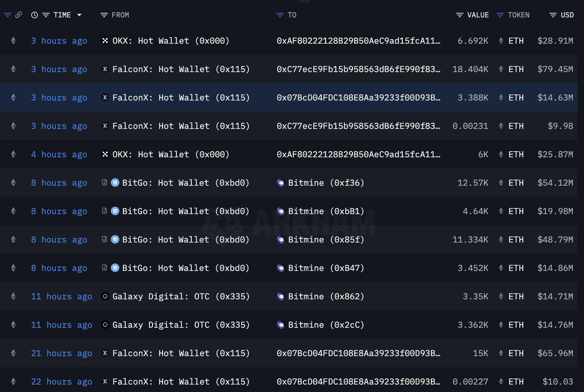Select address 0xAF80222128B29B50 in the 6.692K ETH row
Viewport: 584px width, 392px height.
(358, 41)
